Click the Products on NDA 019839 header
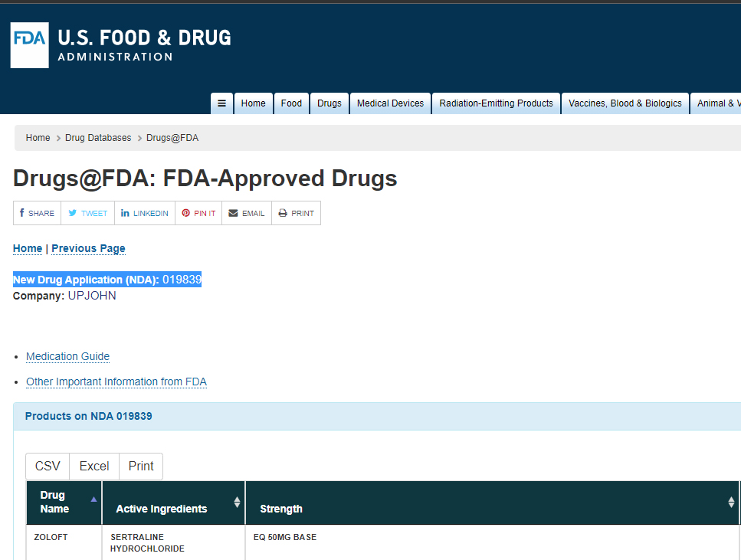The width and height of the screenshot is (741, 560). 88,416
